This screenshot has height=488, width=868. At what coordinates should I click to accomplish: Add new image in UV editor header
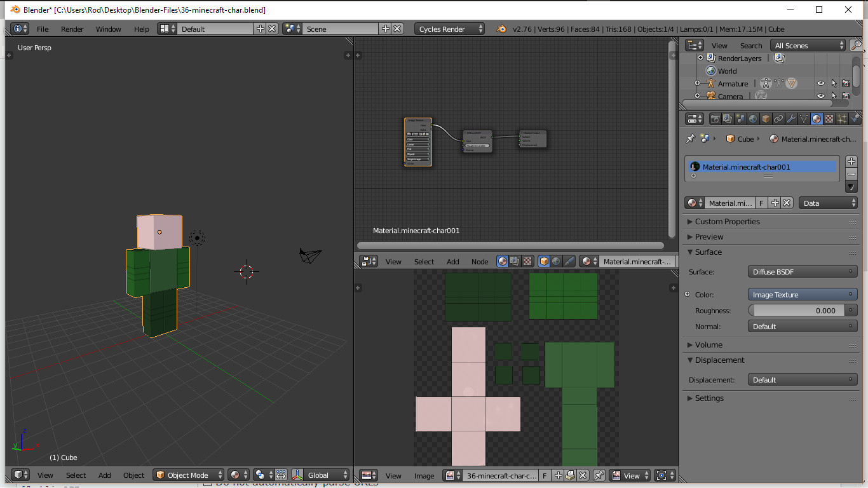pyautogui.click(x=559, y=475)
